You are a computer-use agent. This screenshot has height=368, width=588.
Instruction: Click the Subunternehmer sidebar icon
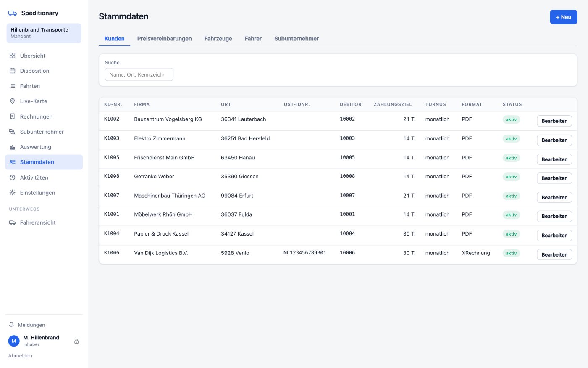click(x=13, y=132)
